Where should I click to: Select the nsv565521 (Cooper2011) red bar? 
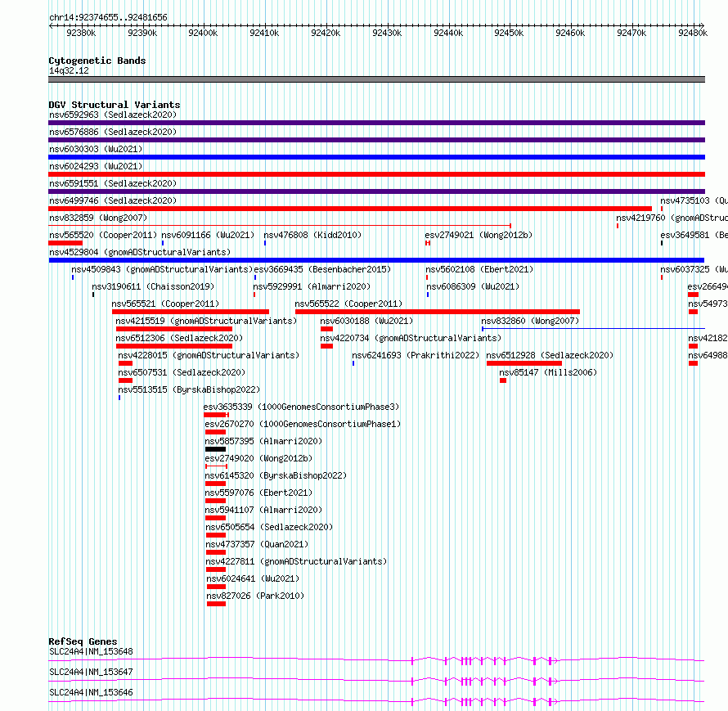pos(191,312)
